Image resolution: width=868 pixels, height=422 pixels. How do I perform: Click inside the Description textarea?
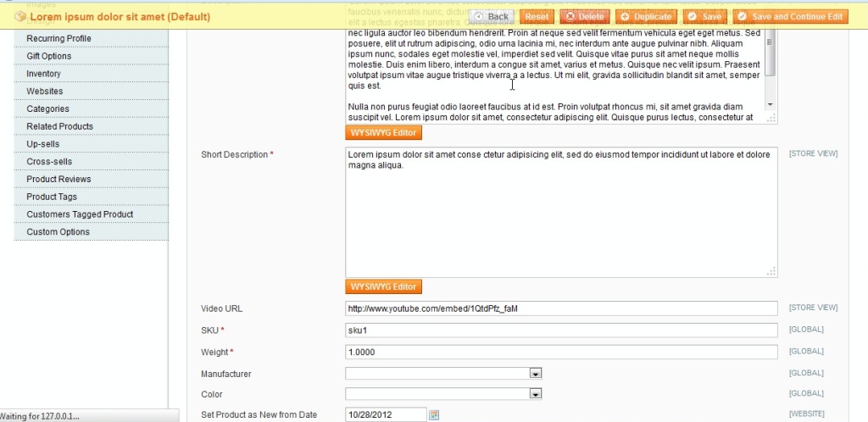[556, 75]
